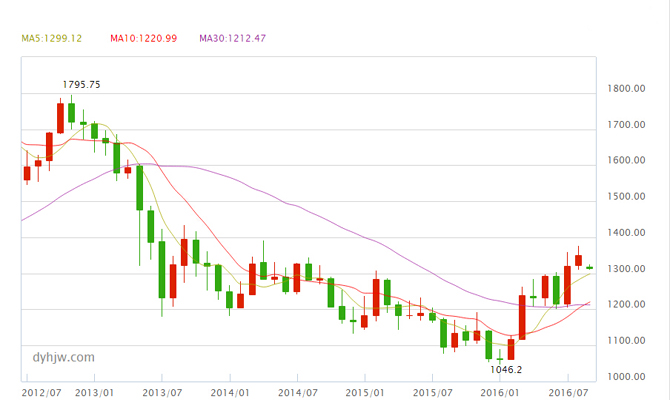This screenshot has height=400, width=670.
Task: Click the last candlestick at the chart's right edge
Action: [589, 267]
